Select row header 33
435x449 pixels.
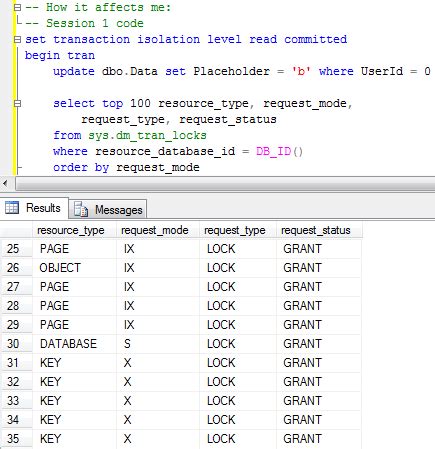pyautogui.click(x=16, y=401)
